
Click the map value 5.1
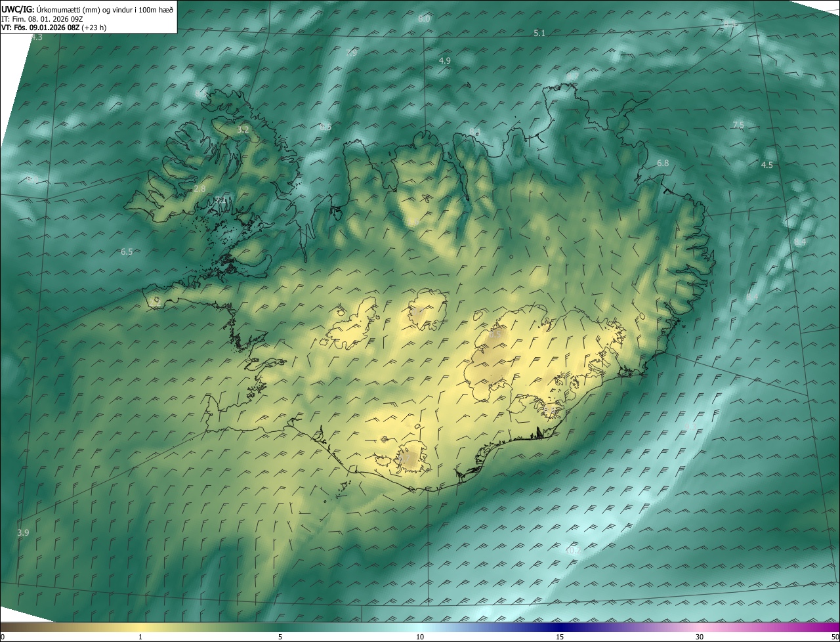click(539, 33)
